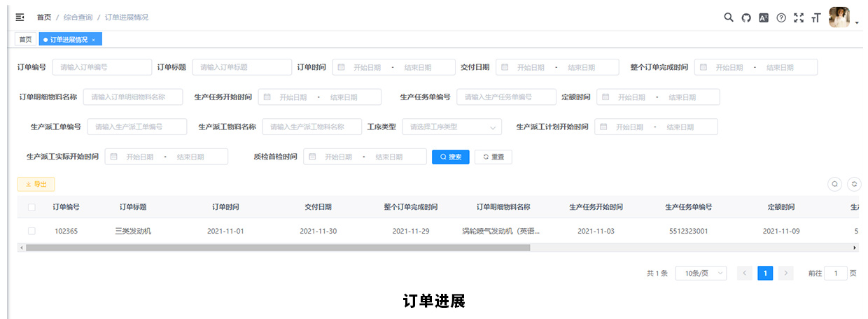Click the table refresh icon button

[854, 184]
